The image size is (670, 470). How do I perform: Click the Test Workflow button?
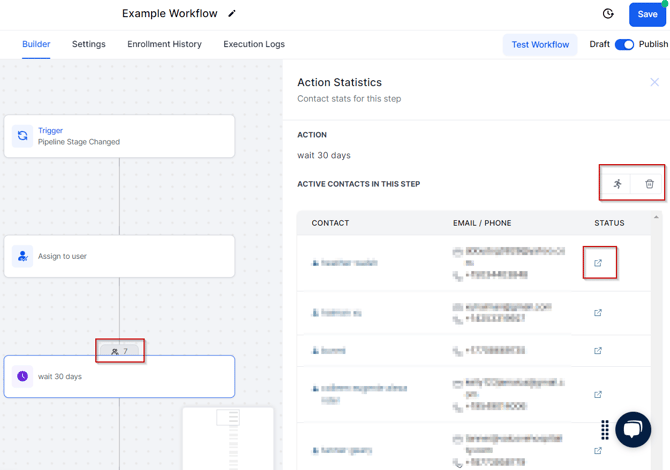click(x=540, y=45)
